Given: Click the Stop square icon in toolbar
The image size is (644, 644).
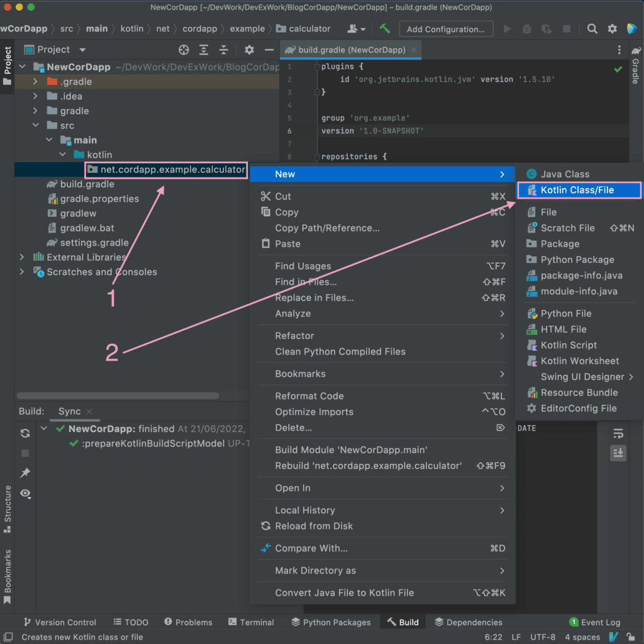Looking at the screenshot, I should click(x=567, y=29).
